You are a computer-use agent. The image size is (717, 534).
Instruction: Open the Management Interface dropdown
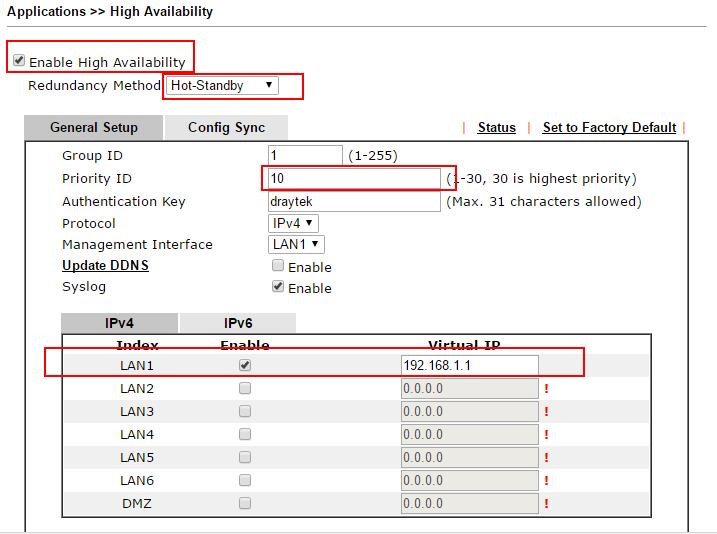pyautogui.click(x=297, y=244)
